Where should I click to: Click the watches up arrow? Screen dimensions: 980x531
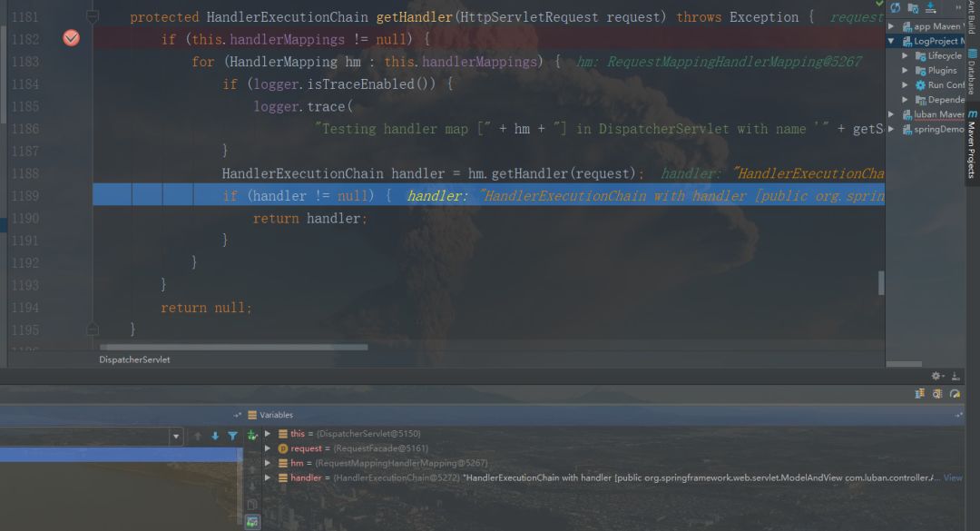point(252,469)
